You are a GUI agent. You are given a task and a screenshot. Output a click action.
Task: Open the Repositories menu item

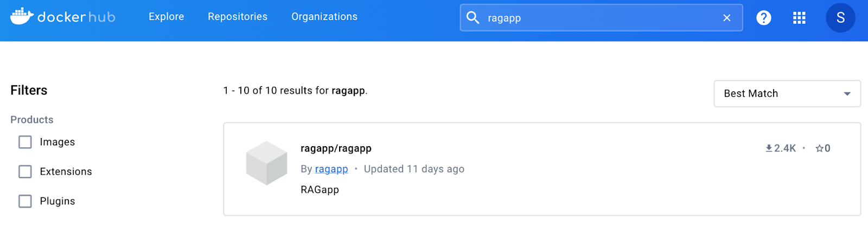(x=238, y=17)
